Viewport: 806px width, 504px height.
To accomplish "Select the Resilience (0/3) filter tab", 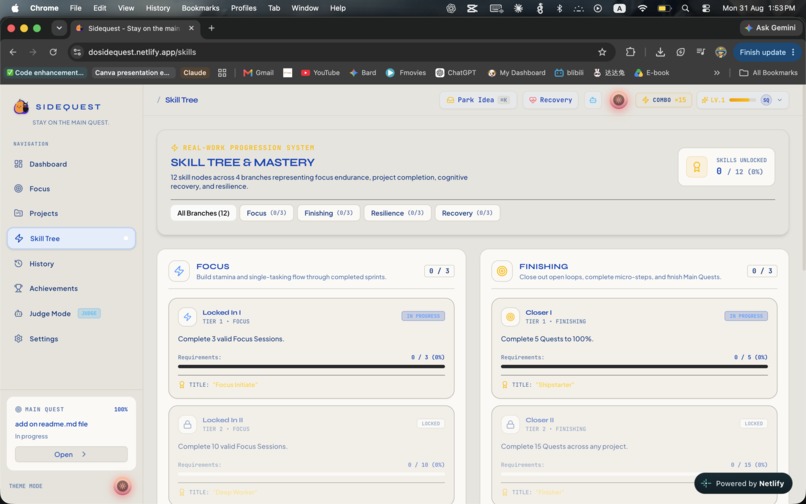I will (397, 213).
